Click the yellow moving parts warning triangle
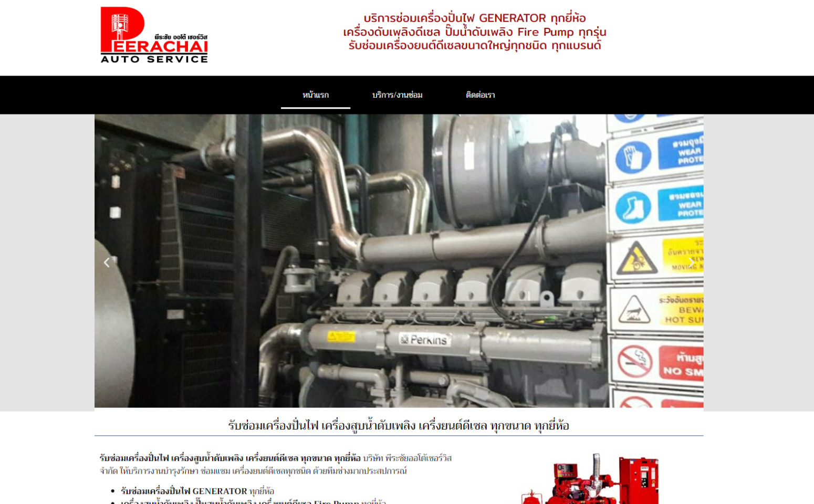 coord(636,259)
